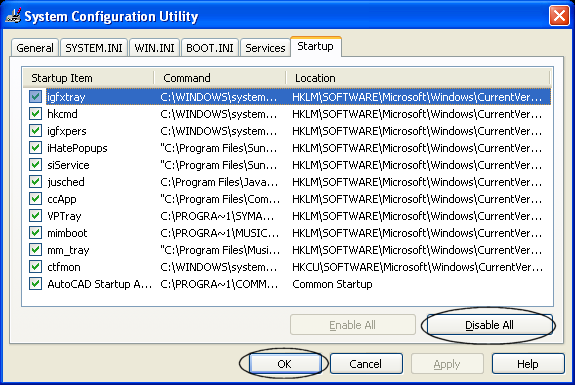Select the AutoCAD Startup A... item name
The width and height of the screenshot is (575, 385).
coord(99,284)
